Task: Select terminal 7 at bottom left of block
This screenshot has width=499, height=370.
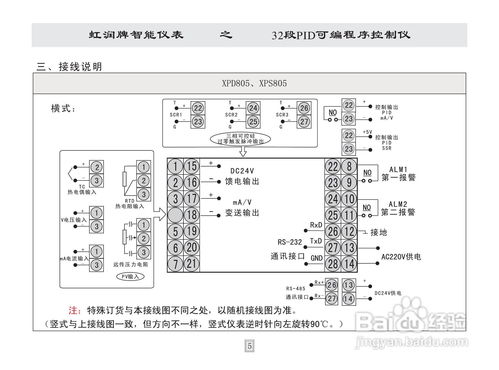Action: coord(175,264)
